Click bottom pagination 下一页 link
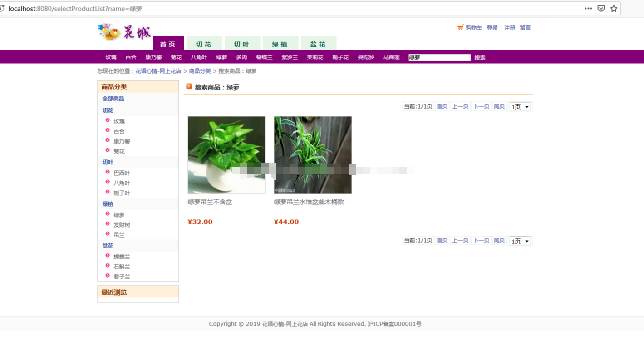 (x=481, y=240)
